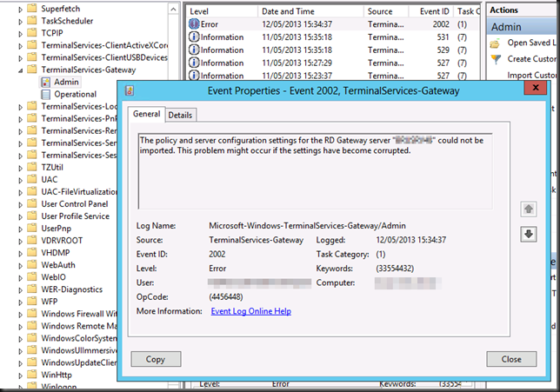Show the next event with the down arrow
The height and width of the screenshot is (392, 560).
pyautogui.click(x=529, y=234)
